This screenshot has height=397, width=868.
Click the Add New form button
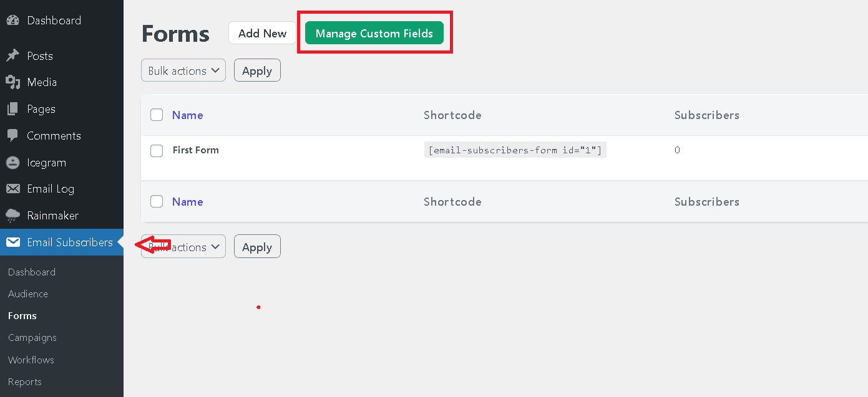pyautogui.click(x=262, y=34)
